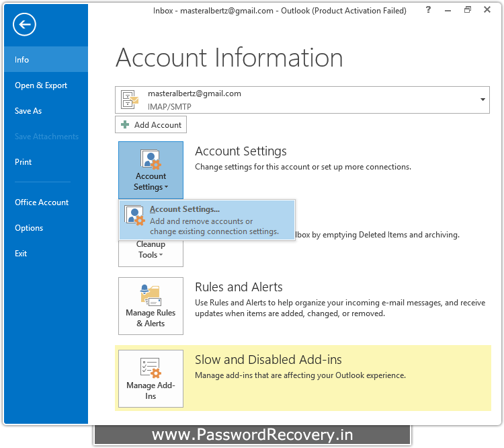
Task: Expand the masteralbertz@gmail.com account dropdown
Action: coord(482,100)
